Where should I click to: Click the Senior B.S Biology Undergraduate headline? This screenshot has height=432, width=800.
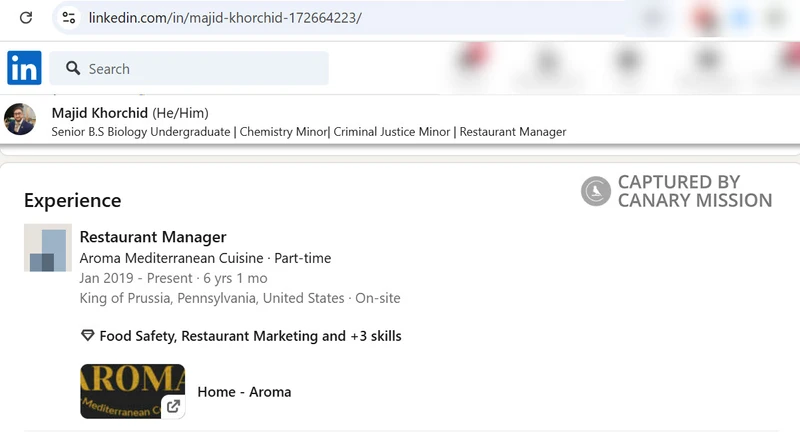point(309,132)
